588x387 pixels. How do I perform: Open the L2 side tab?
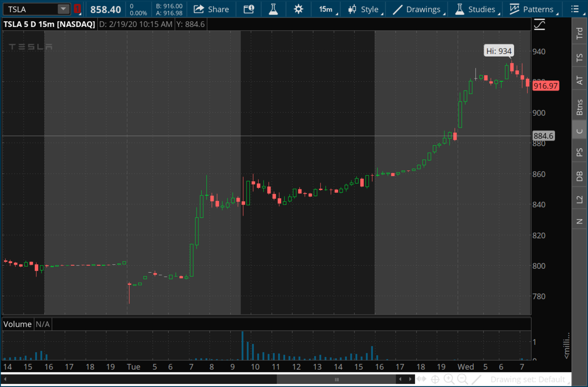pyautogui.click(x=580, y=199)
